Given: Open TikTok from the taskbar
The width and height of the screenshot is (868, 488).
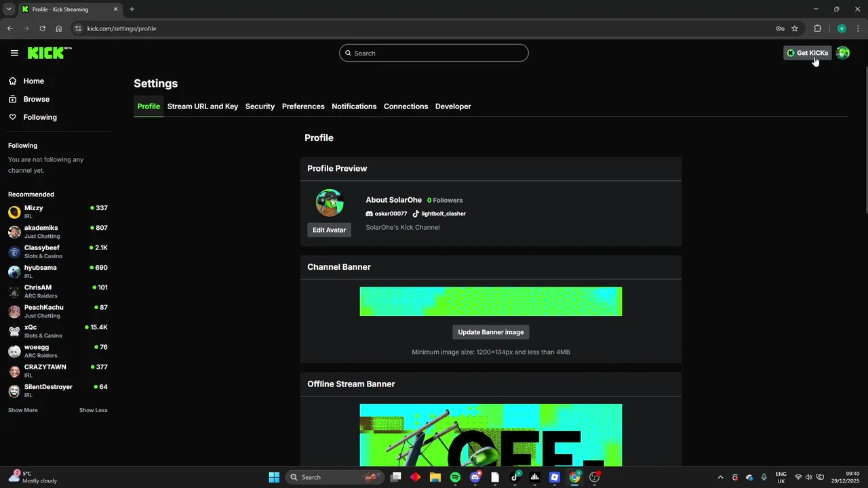Looking at the screenshot, I should pyautogui.click(x=515, y=477).
